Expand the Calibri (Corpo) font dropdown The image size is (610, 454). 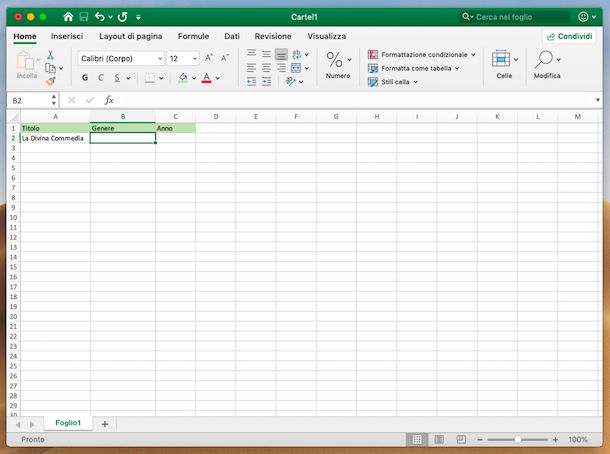pyautogui.click(x=159, y=58)
